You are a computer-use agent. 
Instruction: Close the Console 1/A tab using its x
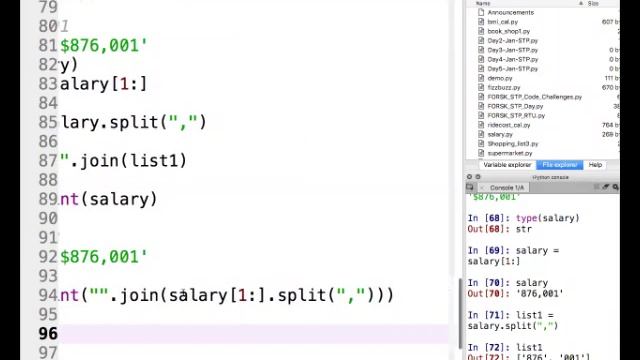coord(482,188)
